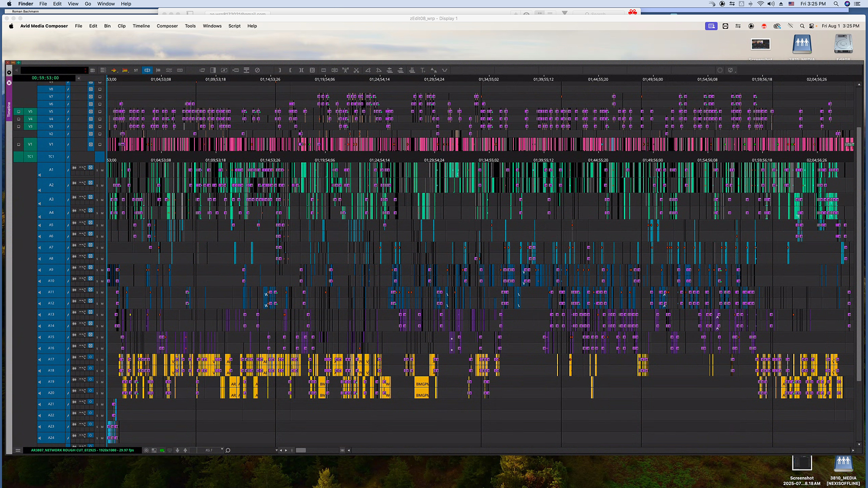The image size is (868, 488).
Task: Toggle Focus magnifier icon in bottom bar
Action: coord(228,450)
